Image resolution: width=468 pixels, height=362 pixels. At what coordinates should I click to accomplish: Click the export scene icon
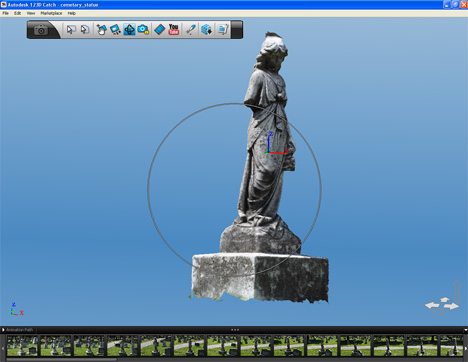[x=223, y=29]
